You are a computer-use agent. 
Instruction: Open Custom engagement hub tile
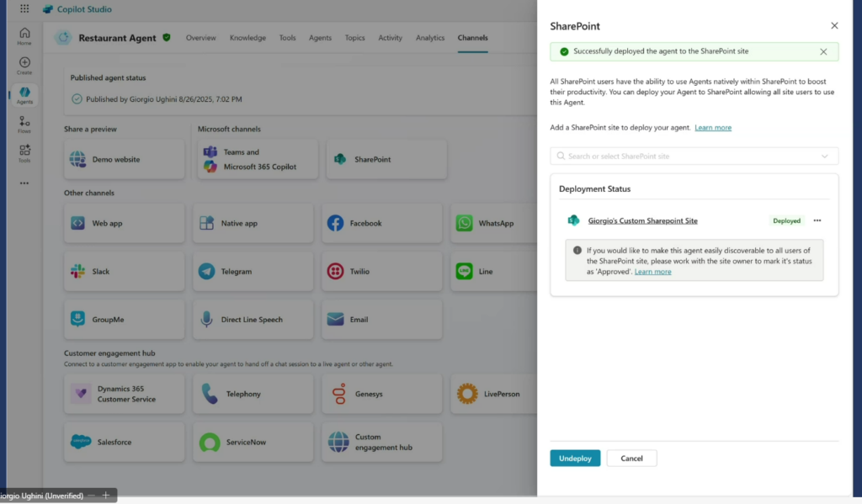pyautogui.click(x=381, y=442)
